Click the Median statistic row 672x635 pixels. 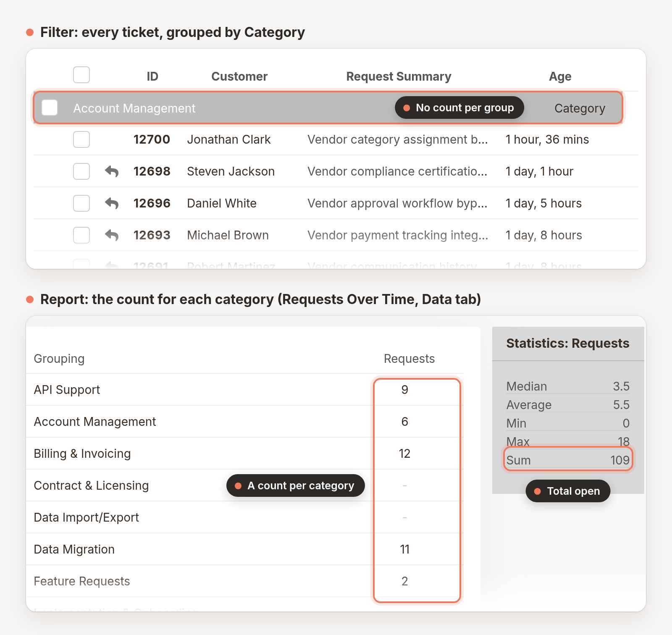[x=568, y=386]
